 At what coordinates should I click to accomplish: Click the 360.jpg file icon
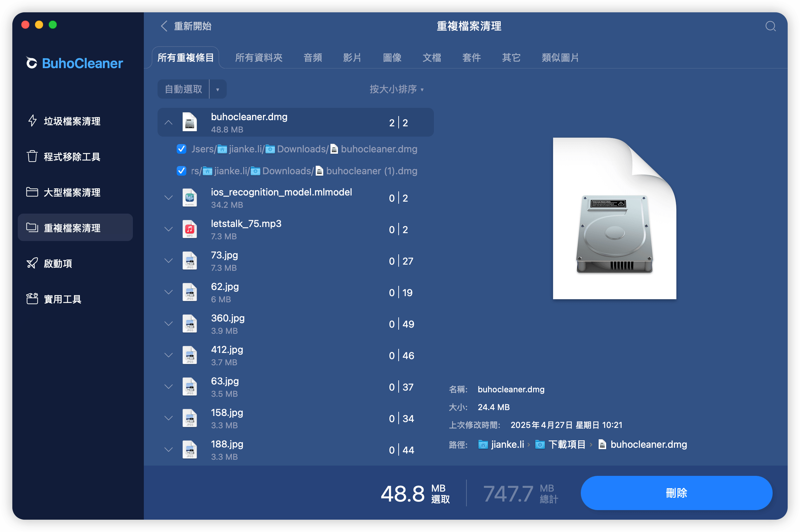tap(190, 324)
